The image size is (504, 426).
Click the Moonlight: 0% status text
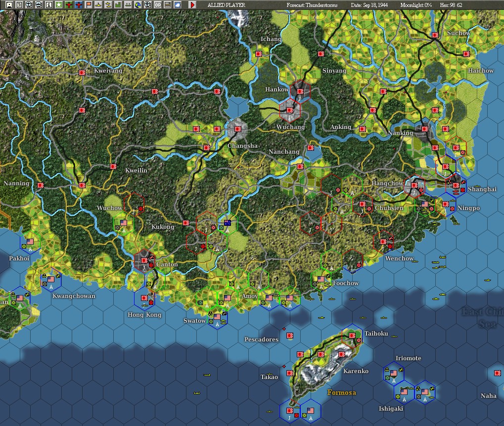pos(416,5)
